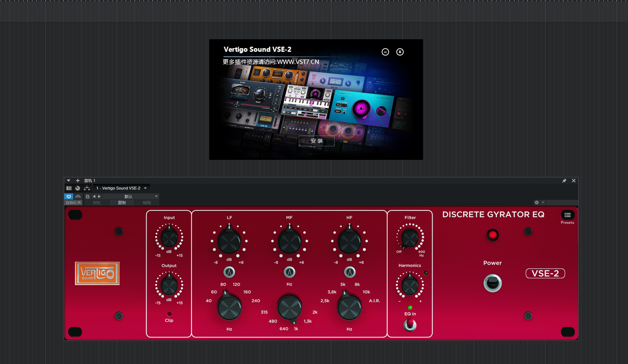The height and width of the screenshot is (364, 628).
Task: Click the LF band bell shape button
Action: coord(229,272)
